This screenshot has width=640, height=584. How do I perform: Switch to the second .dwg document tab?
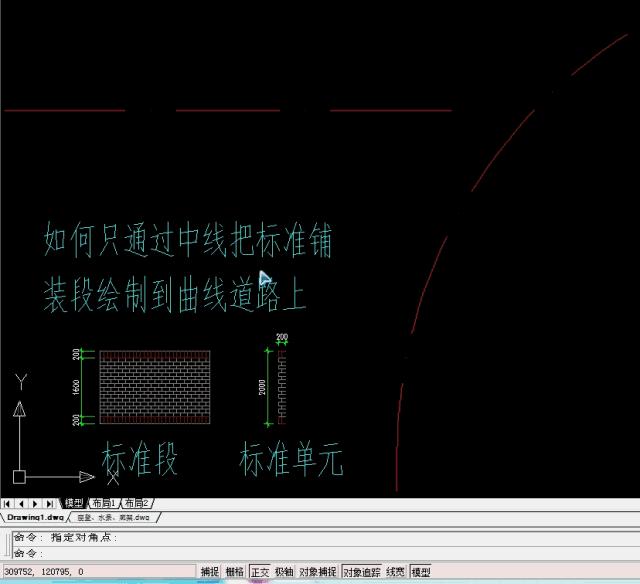113,517
